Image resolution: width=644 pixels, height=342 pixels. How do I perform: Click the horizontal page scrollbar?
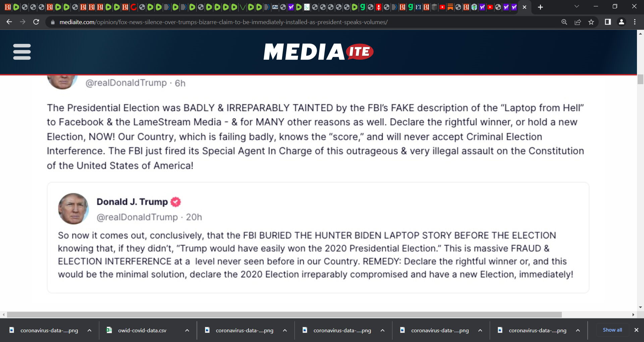pyautogui.click(x=284, y=315)
